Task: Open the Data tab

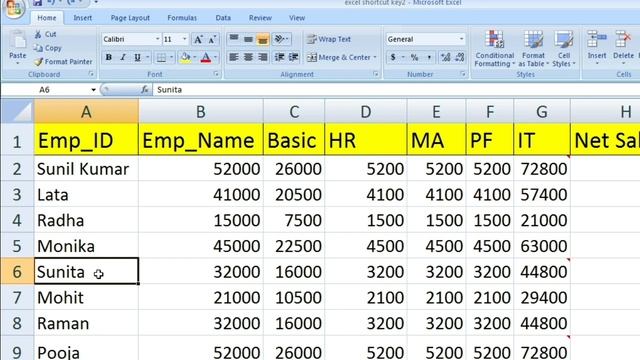Action: (223, 18)
